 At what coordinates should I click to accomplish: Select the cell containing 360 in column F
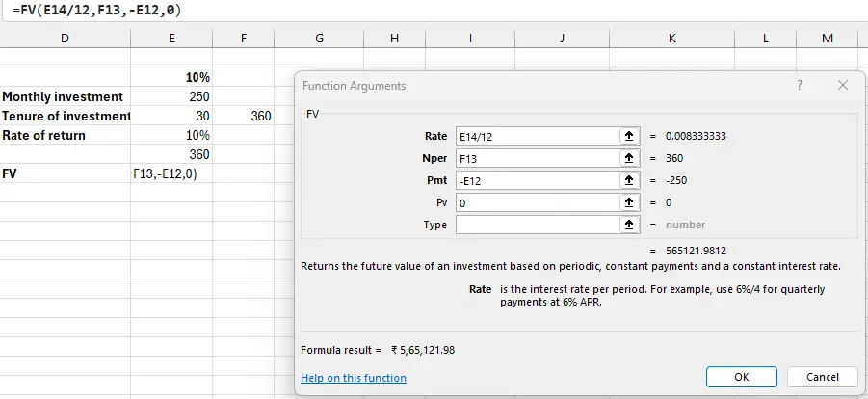coord(244,116)
